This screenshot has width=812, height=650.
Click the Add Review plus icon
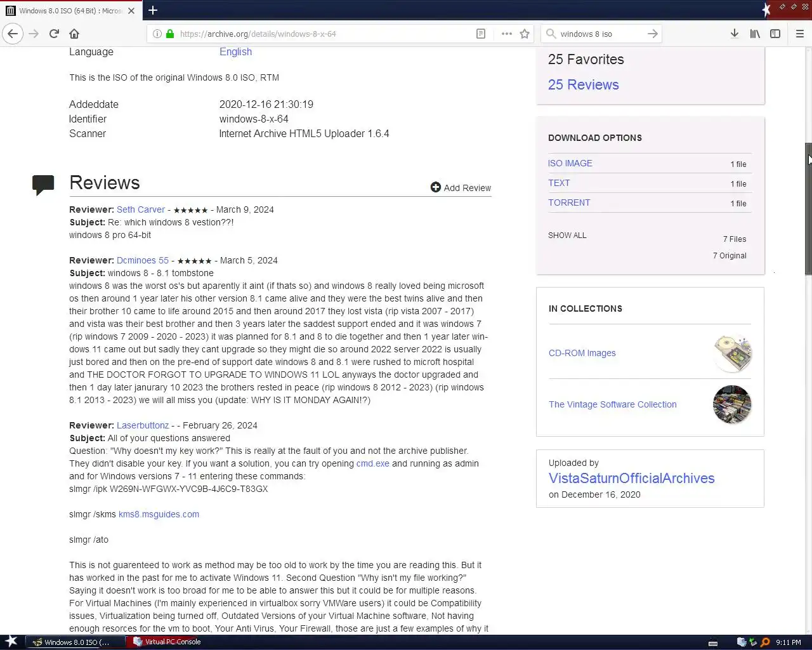pos(435,187)
